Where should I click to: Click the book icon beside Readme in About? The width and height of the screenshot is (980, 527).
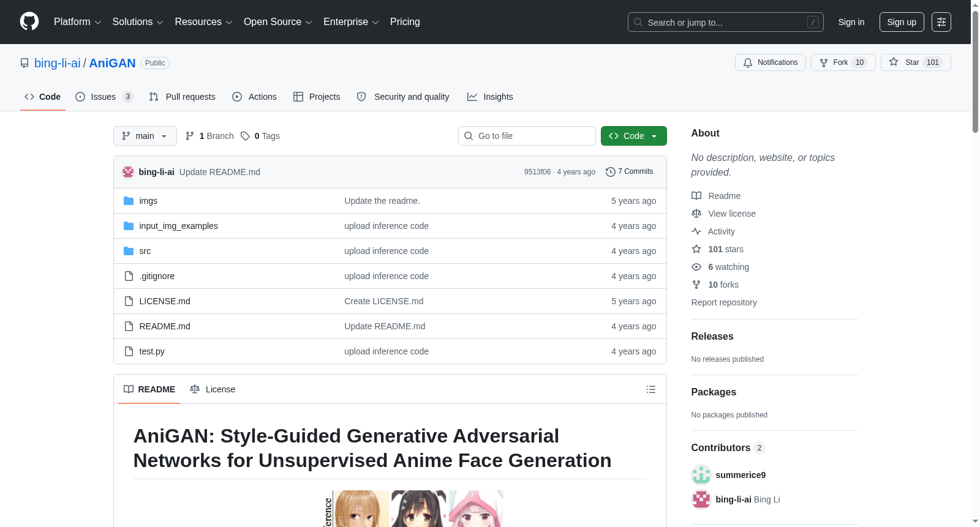tap(696, 196)
